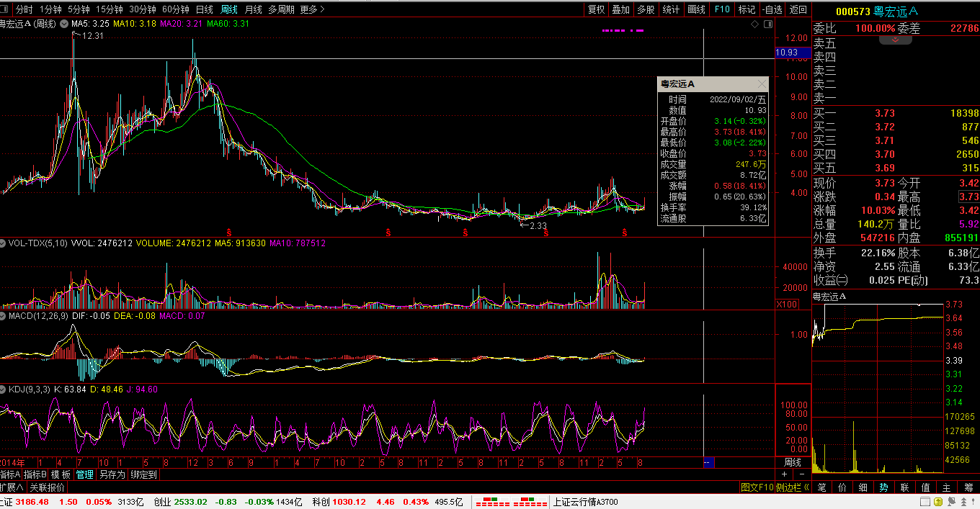Select the 值 value tab
This screenshot has width=980, height=509.
pos(926,487)
